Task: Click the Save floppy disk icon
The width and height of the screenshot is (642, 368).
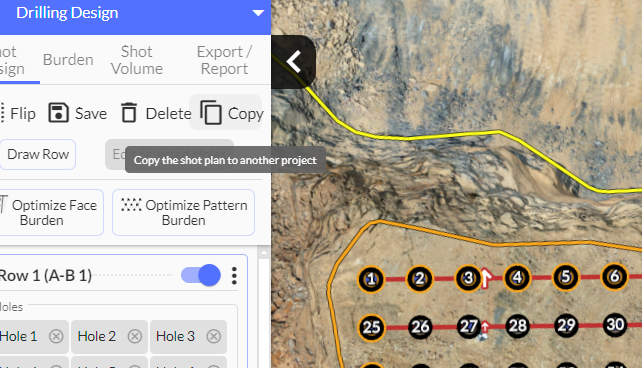Action: pyautogui.click(x=59, y=113)
